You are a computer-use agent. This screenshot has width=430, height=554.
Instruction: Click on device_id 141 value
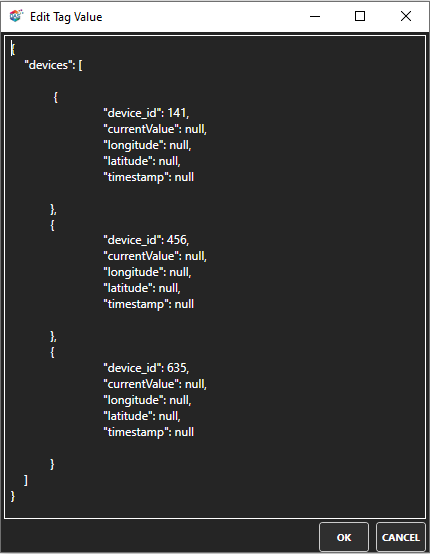tap(177, 113)
